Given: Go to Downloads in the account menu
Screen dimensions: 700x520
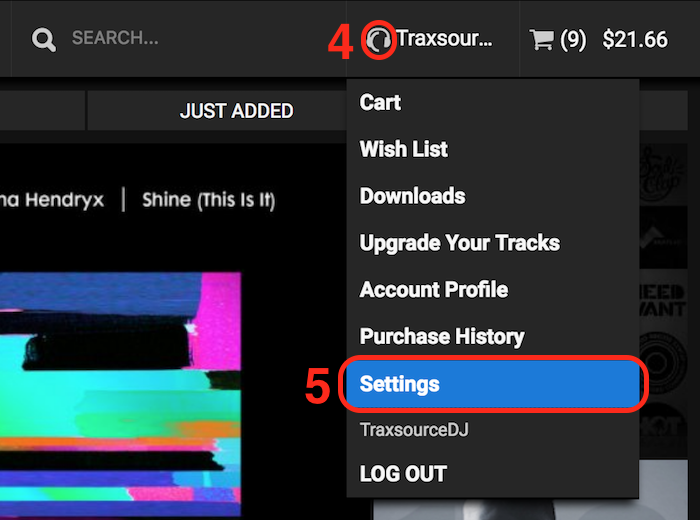Looking at the screenshot, I should click(412, 196).
